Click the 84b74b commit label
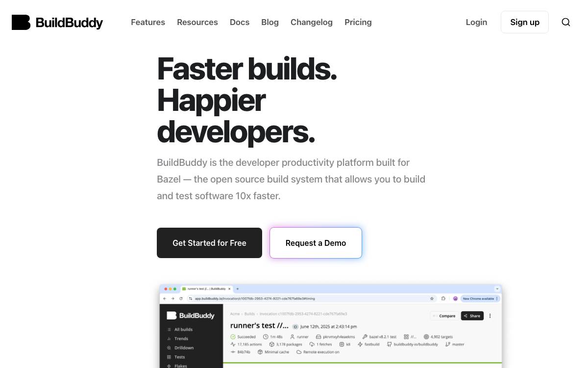Screen dimensions: 588x368 [x=241, y=352]
